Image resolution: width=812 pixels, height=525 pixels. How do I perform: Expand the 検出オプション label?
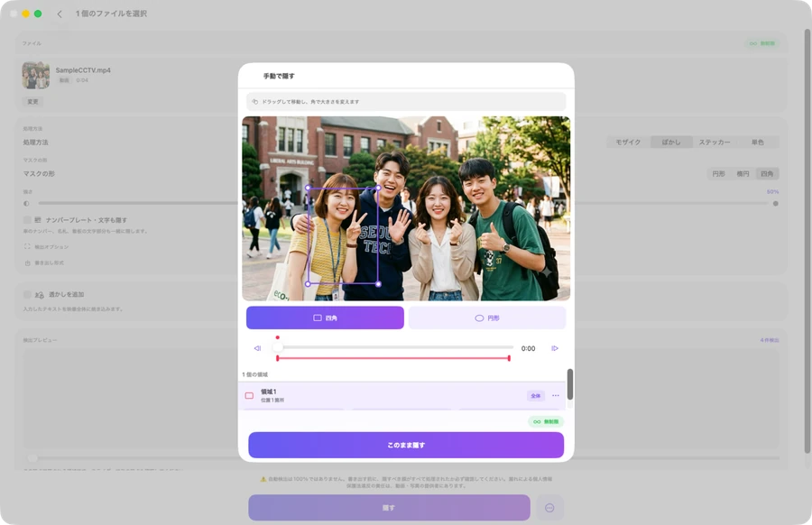point(51,247)
